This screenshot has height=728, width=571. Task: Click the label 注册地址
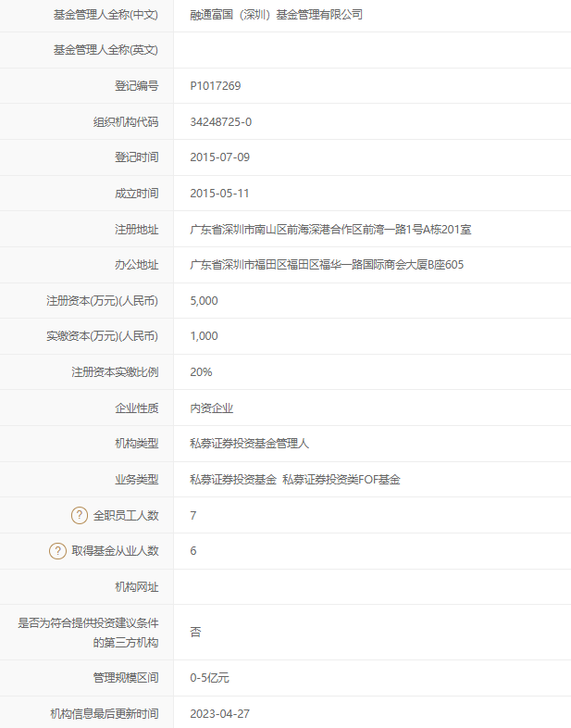137,230
